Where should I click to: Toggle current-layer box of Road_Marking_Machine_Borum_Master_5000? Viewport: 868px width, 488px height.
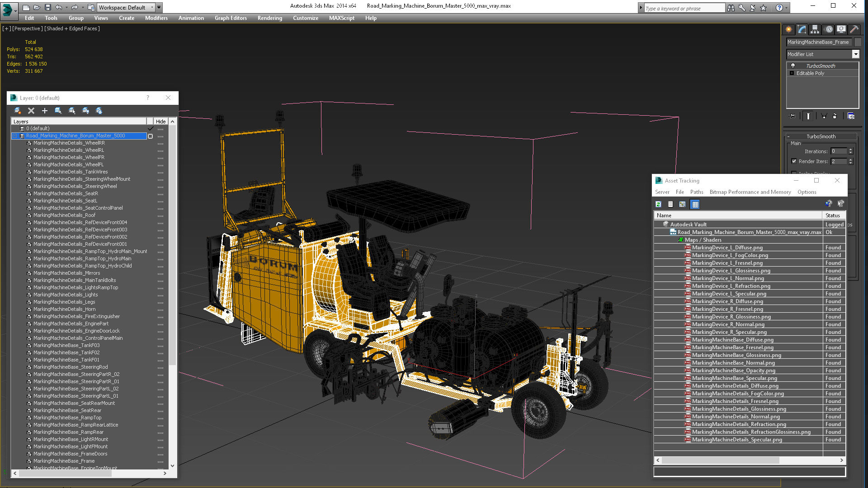[x=151, y=136]
